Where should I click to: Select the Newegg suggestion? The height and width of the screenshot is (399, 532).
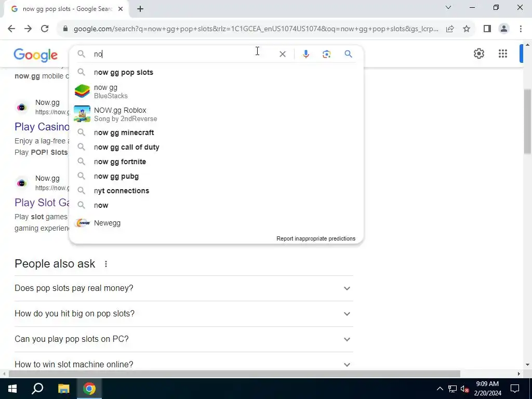point(216,223)
